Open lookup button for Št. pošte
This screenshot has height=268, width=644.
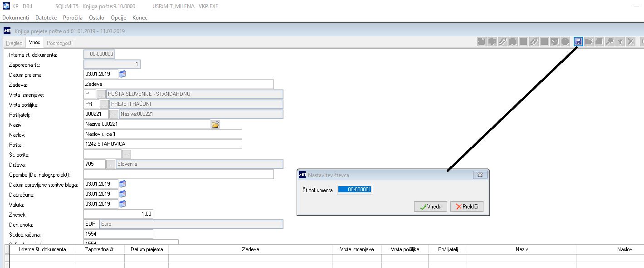coord(127,154)
